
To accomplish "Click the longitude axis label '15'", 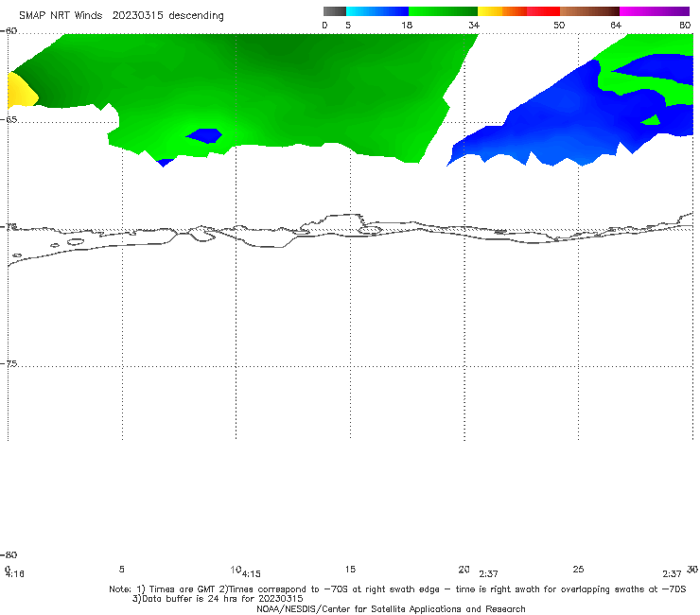I will tap(350, 570).
